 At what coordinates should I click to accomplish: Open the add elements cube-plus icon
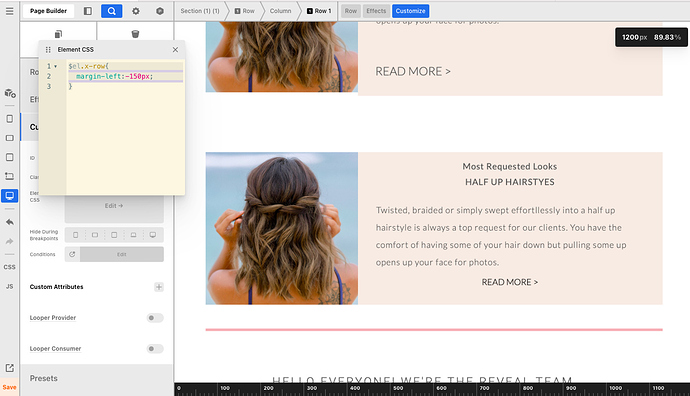[x=10, y=93]
